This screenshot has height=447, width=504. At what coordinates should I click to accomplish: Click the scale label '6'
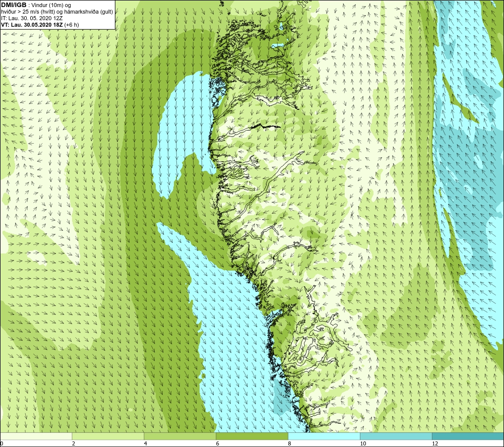point(218,443)
